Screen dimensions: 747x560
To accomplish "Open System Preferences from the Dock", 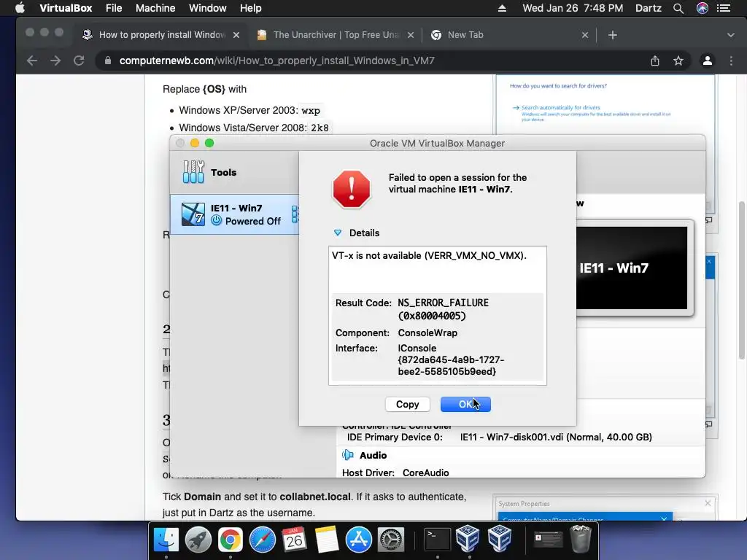I will [x=391, y=540].
